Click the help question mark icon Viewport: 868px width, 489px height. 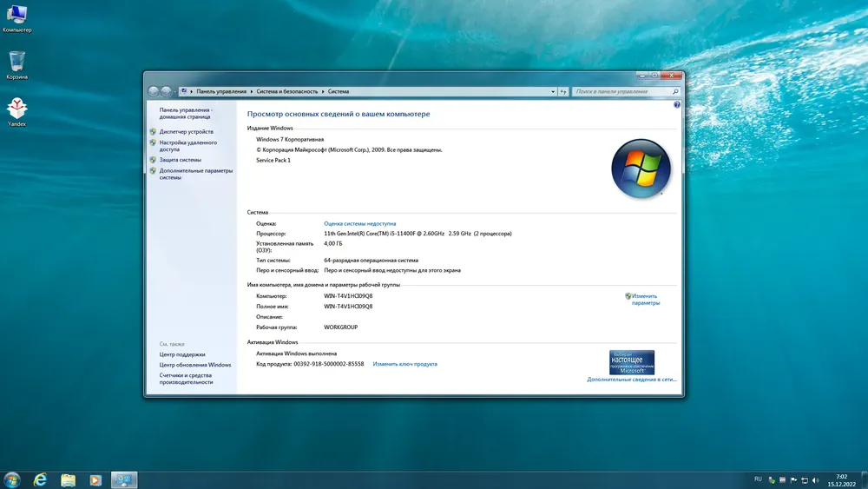(676, 105)
